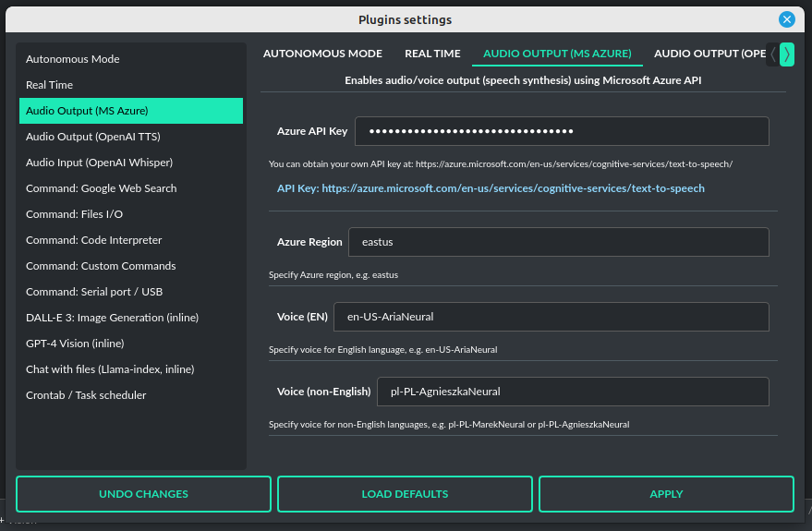The height and width of the screenshot is (531, 812).
Task: Open the Real Time tab
Action: pos(432,54)
